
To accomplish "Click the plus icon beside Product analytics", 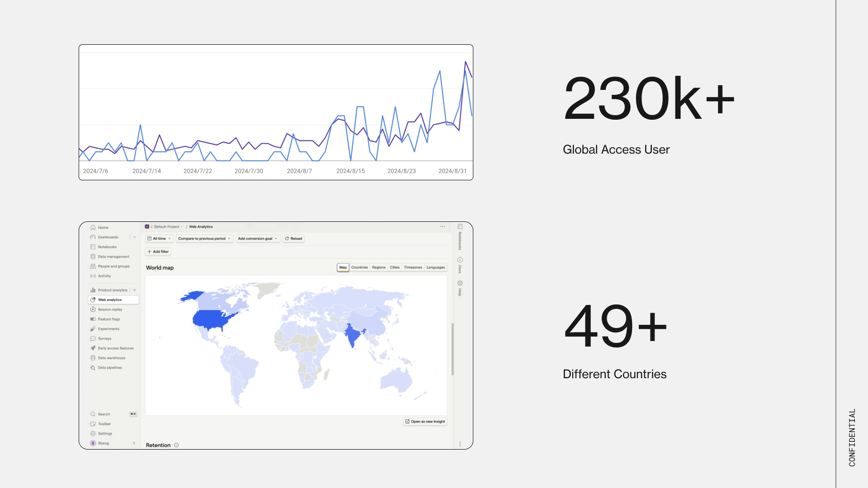I will 134,290.
